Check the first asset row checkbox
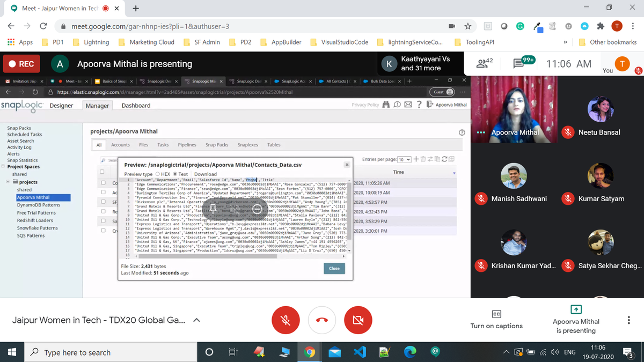Screen dimensions: 644x362 tap(104, 183)
